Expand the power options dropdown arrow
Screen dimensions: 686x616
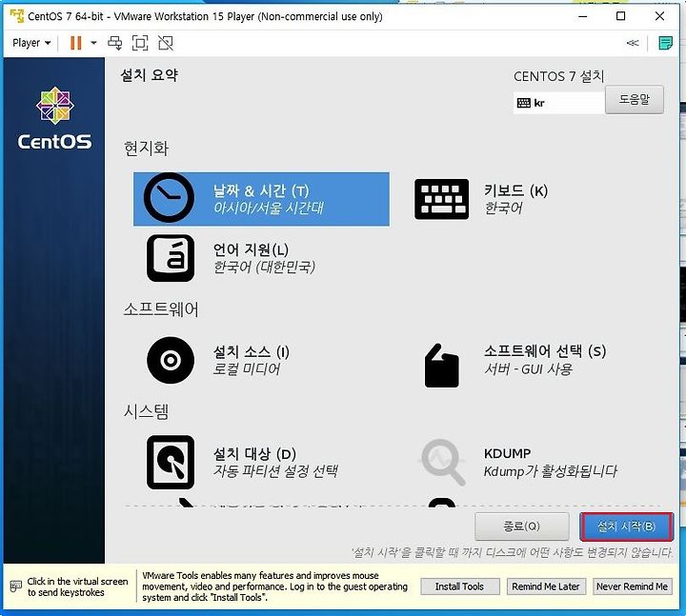click(x=93, y=43)
